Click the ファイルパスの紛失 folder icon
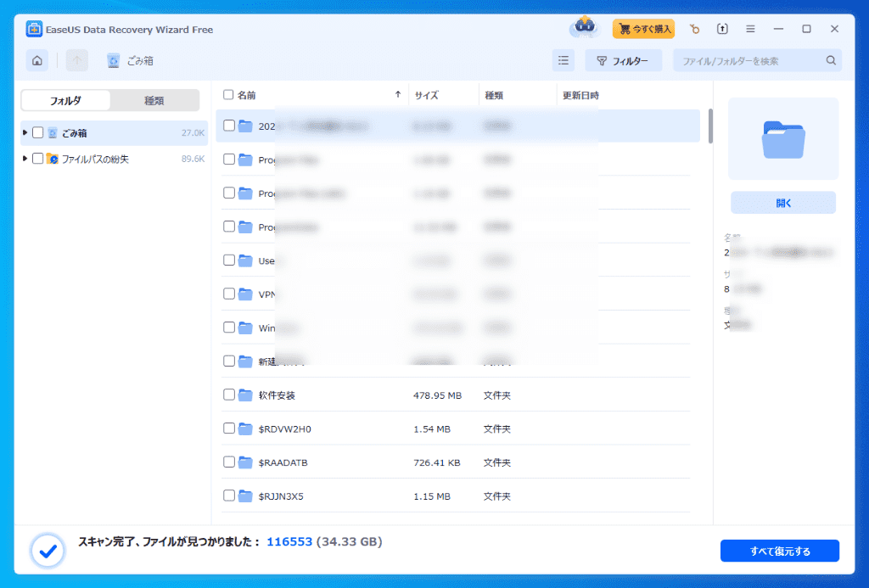The width and height of the screenshot is (869, 588). coord(52,159)
